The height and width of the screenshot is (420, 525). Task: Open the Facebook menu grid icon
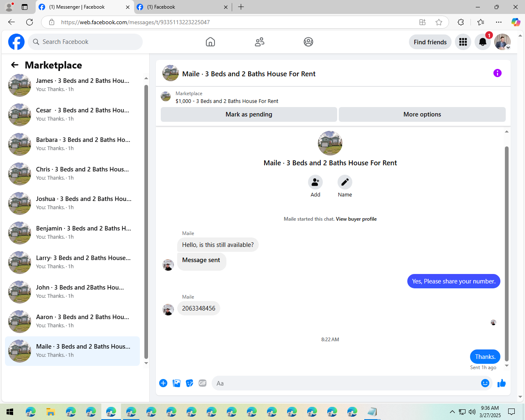coord(463,42)
